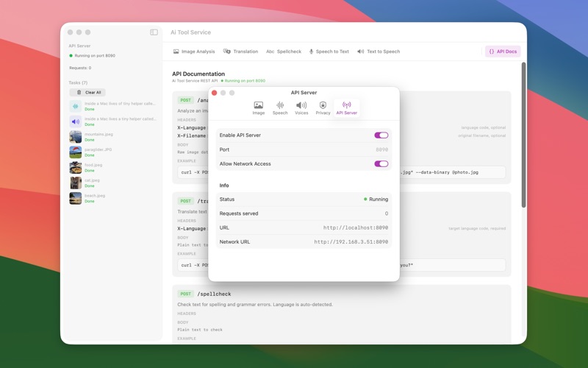Click the main window vertical scrollbar
588x368 pixels.
[523, 135]
